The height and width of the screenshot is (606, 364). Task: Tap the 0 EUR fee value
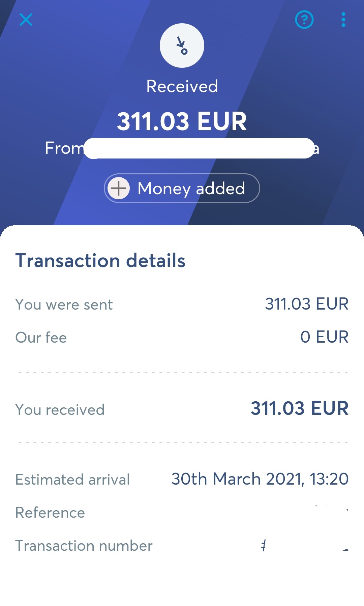pos(324,337)
